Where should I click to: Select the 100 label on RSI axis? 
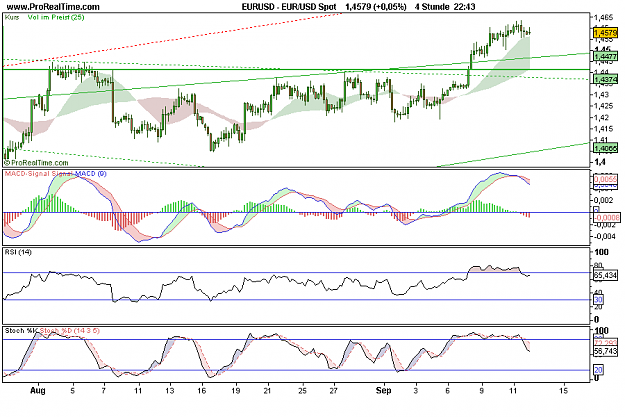[x=601, y=252]
